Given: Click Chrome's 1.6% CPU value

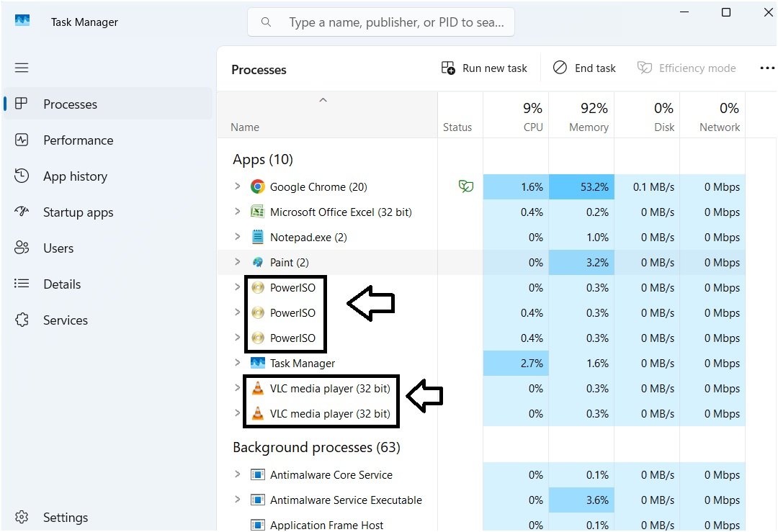Looking at the screenshot, I should [532, 187].
